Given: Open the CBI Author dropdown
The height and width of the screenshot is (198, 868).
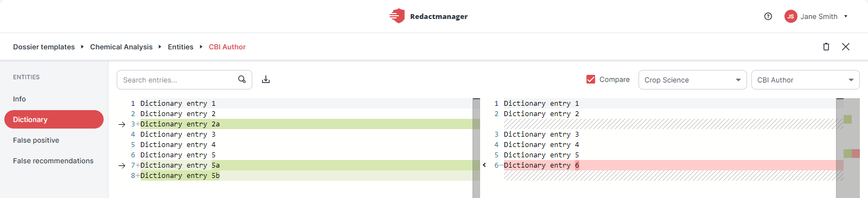Looking at the screenshot, I should pos(806,80).
